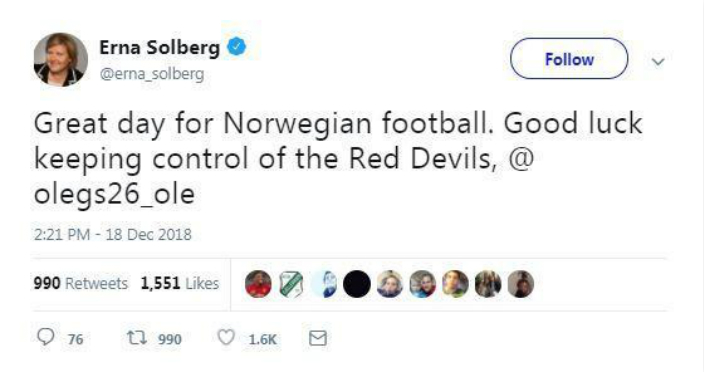Open the 2:21 PM - 18 Dec 2018 timestamp
The image size is (704, 372).
click(x=113, y=234)
